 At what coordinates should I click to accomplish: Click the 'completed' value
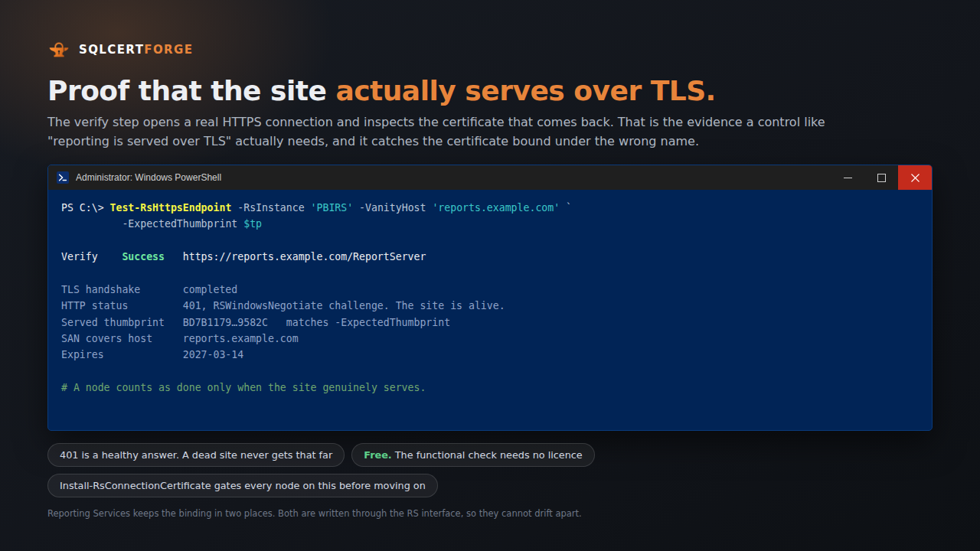[x=210, y=289]
